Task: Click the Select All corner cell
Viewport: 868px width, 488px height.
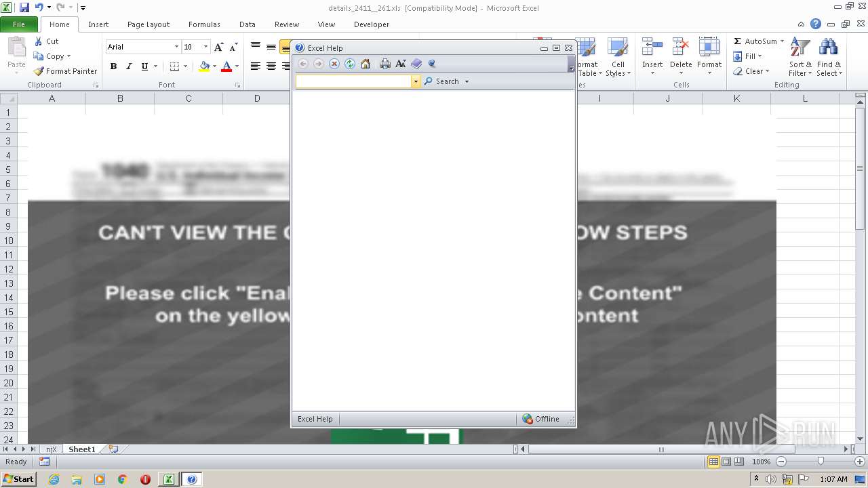Action: coord(9,98)
